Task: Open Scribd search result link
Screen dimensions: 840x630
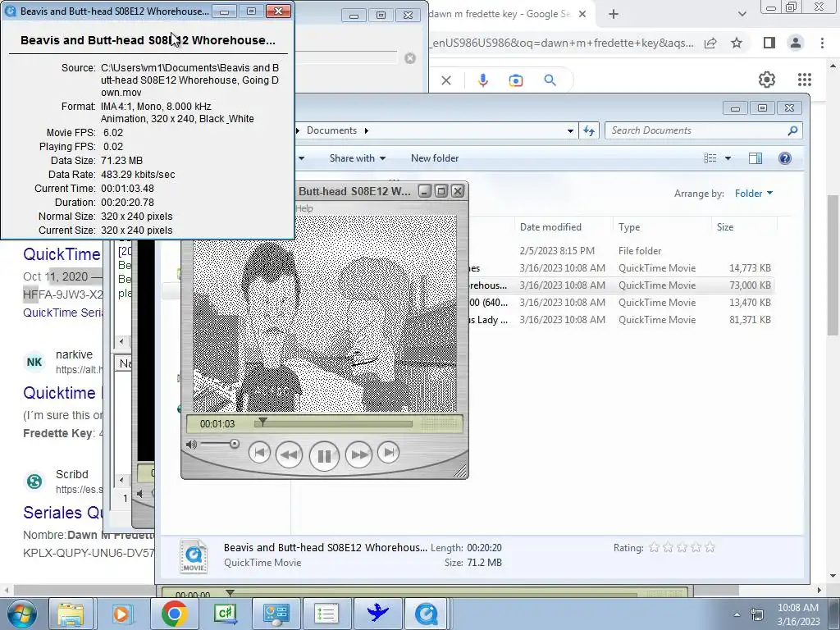Action: point(62,513)
